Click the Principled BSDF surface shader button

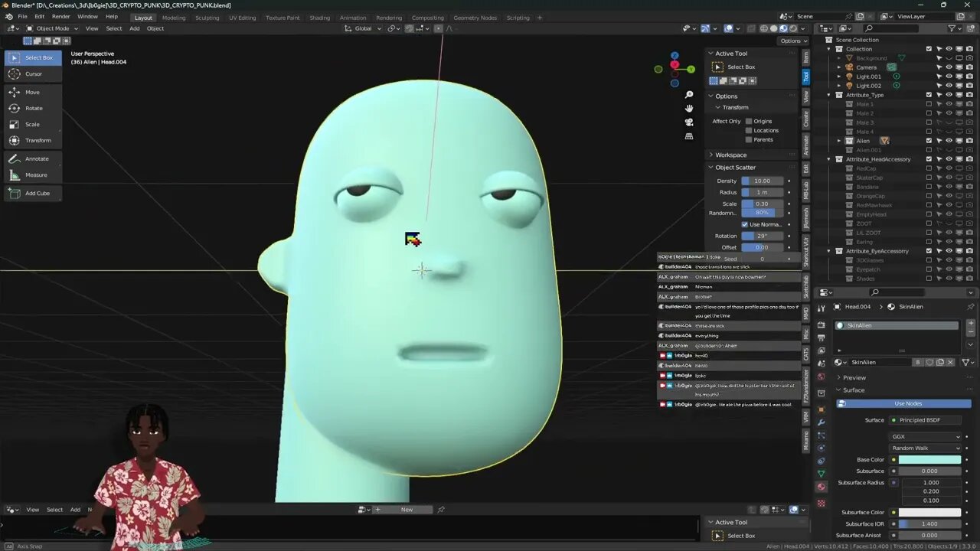tap(926, 420)
